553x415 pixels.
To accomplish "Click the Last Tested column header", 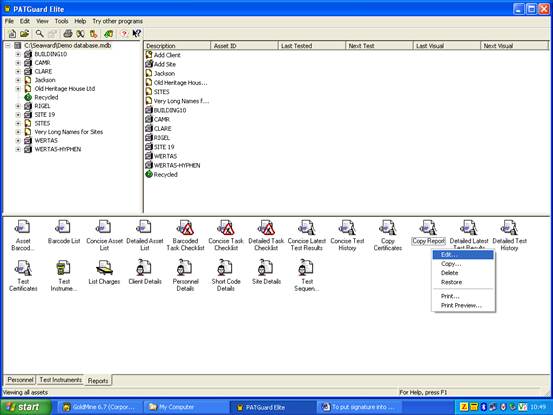I will pyautogui.click(x=312, y=46).
